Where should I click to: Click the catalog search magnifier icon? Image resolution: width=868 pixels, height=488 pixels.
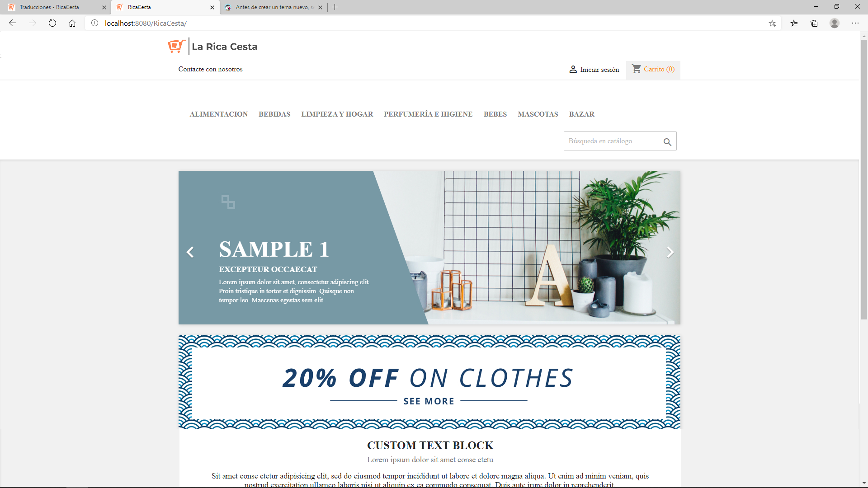tap(667, 142)
